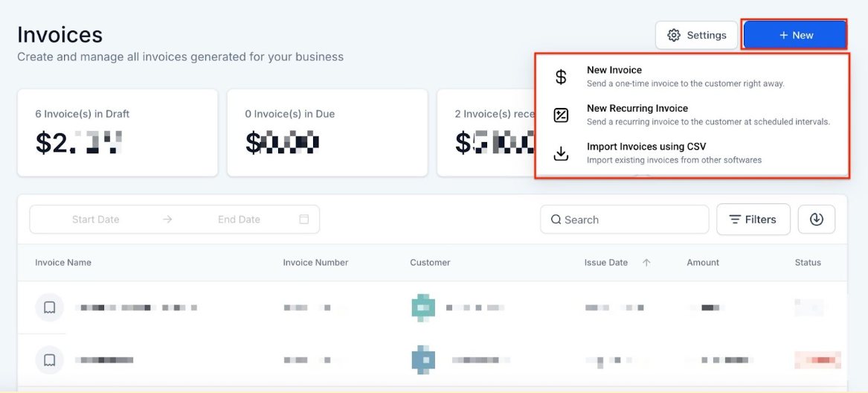
Task: Click the first row invoice document icon
Action: (50, 307)
